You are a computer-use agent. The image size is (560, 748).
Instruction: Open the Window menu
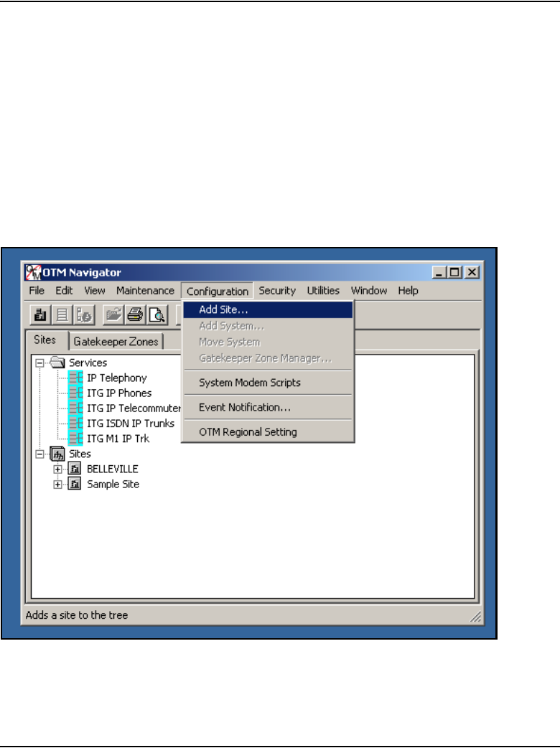coord(369,291)
